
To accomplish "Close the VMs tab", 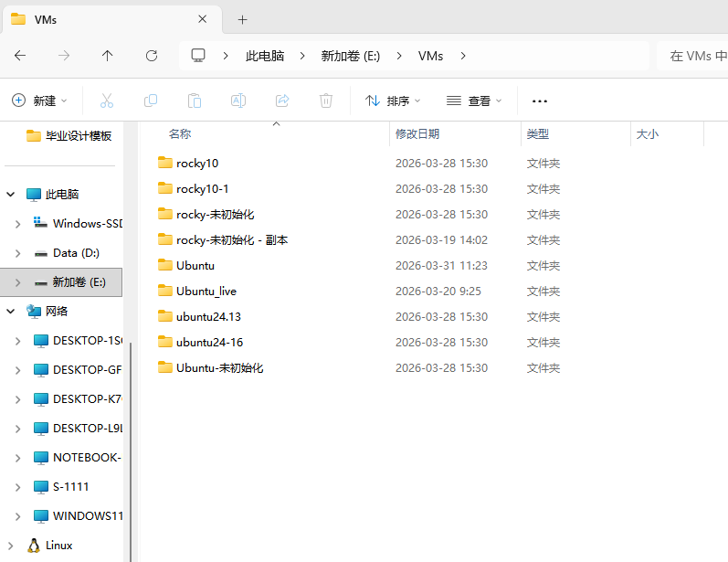I will [x=203, y=19].
